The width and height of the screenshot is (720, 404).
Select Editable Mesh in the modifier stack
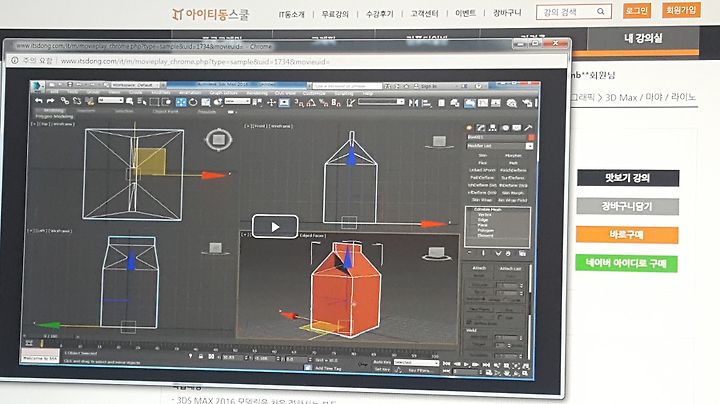(488, 209)
